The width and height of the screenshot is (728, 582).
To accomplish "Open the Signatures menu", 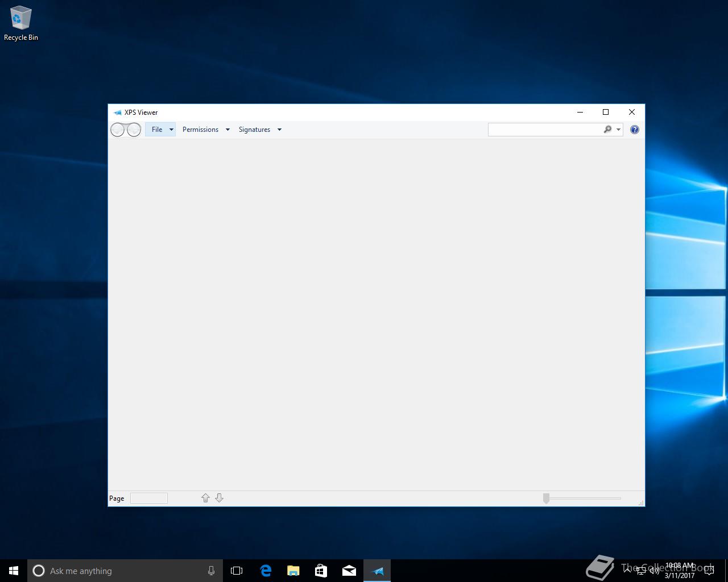I will [254, 130].
